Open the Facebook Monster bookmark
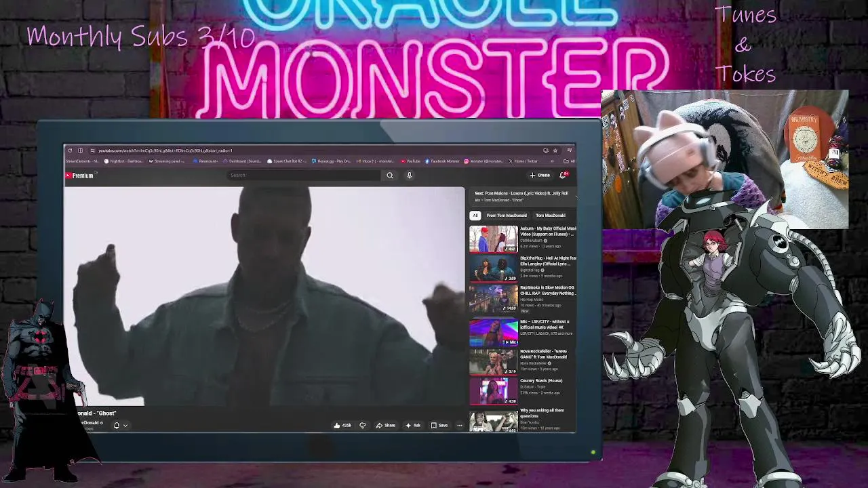868x488 pixels. coord(443,161)
